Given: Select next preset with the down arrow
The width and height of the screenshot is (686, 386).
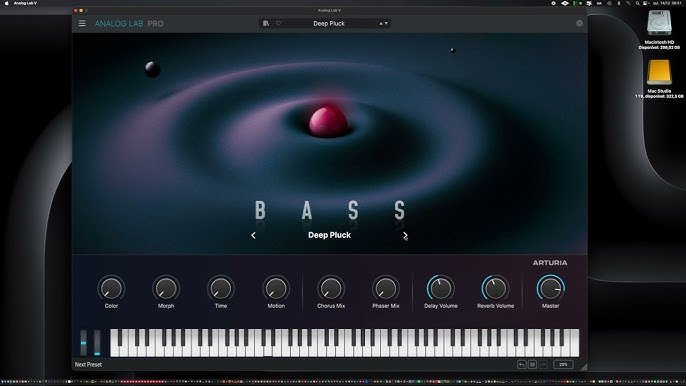Looking at the screenshot, I should tap(386, 24).
